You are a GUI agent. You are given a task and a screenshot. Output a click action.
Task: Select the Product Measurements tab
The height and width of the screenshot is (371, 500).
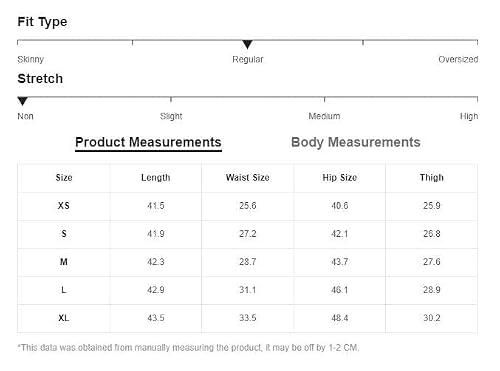(x=148, y=143)
